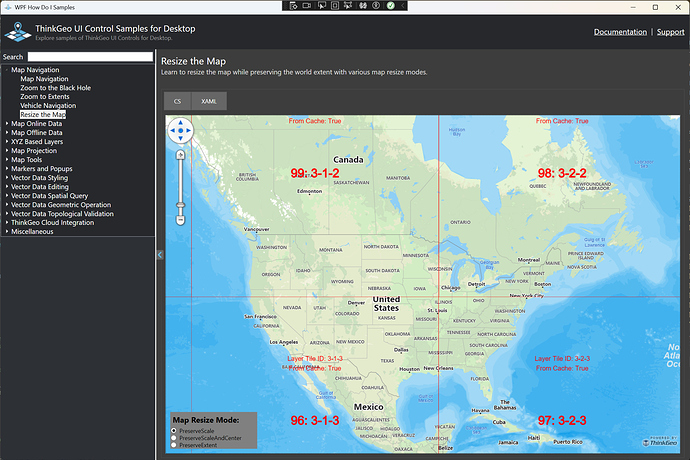
Task: Expand the Map Offline Data group
Action: [x=7, y=132]
